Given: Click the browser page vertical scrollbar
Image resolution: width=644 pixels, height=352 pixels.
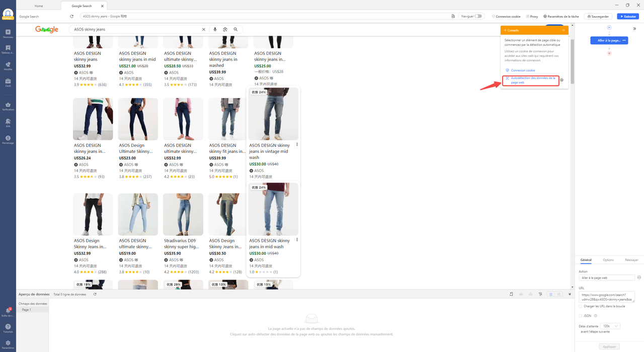Looking at the screenshot, I should [572, 60].
